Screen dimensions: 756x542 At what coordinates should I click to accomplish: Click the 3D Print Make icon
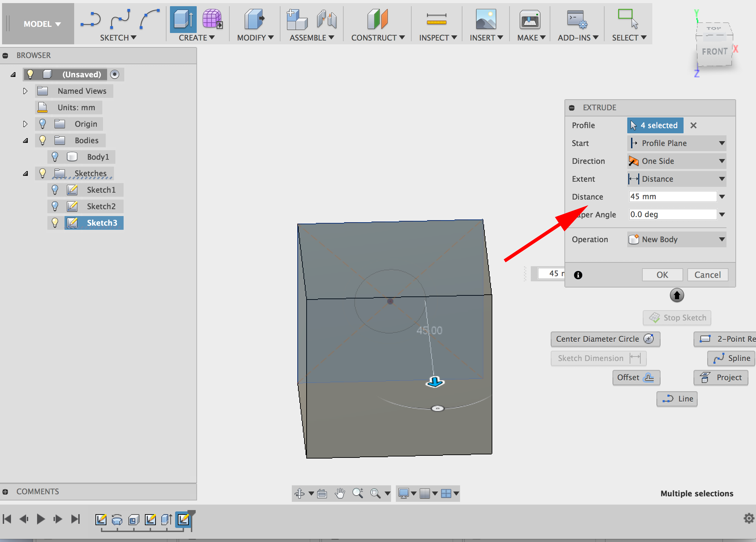[x=530, y=20]
